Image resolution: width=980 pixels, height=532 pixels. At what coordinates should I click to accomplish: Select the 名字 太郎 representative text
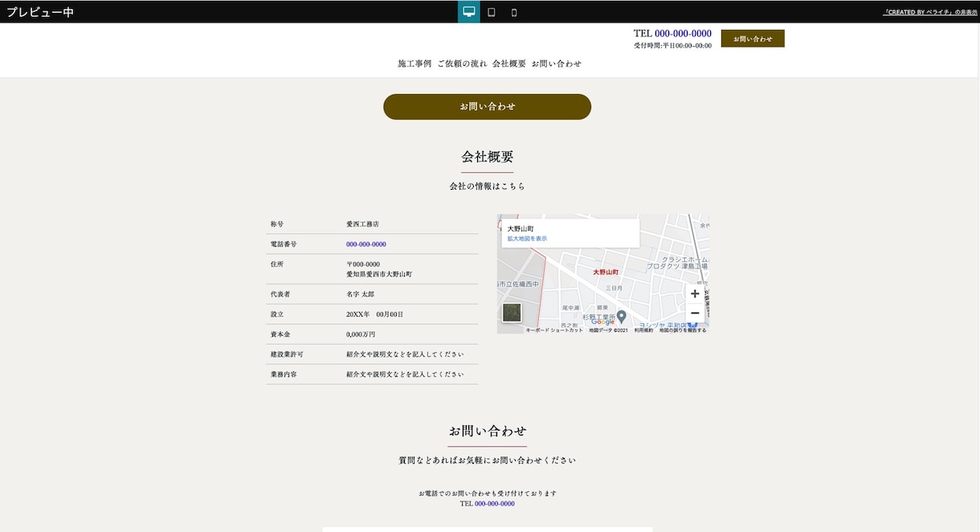tap(360, 295)
